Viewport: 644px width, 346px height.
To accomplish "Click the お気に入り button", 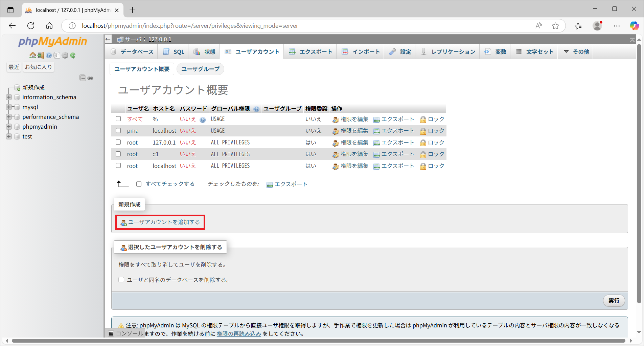I will pos(38,67).
